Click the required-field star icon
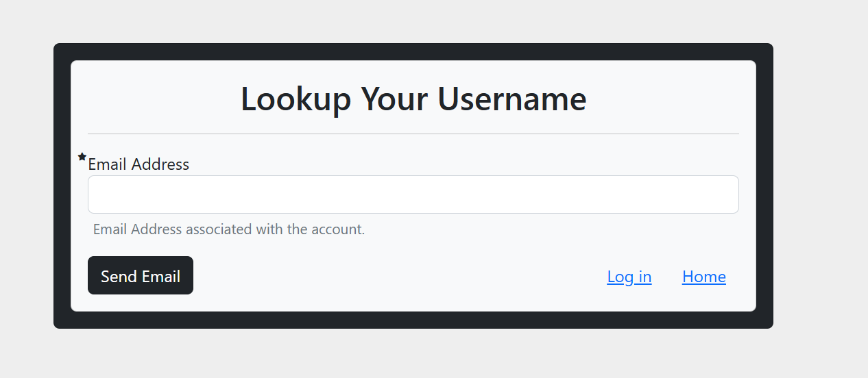Image resolution: width=868 pixels, height=378 pixels. click(82, 157)
